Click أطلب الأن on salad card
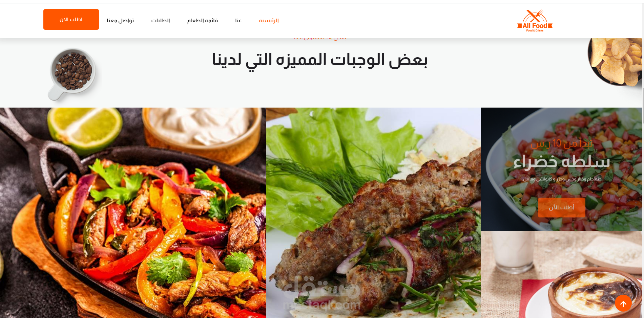 pos(561,207)
